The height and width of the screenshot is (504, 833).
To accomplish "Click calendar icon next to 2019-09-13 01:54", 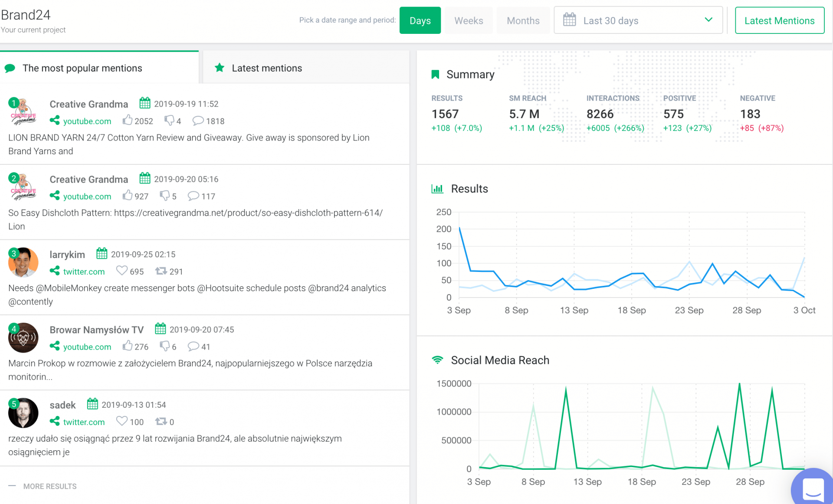I will (x=92, y=404).
